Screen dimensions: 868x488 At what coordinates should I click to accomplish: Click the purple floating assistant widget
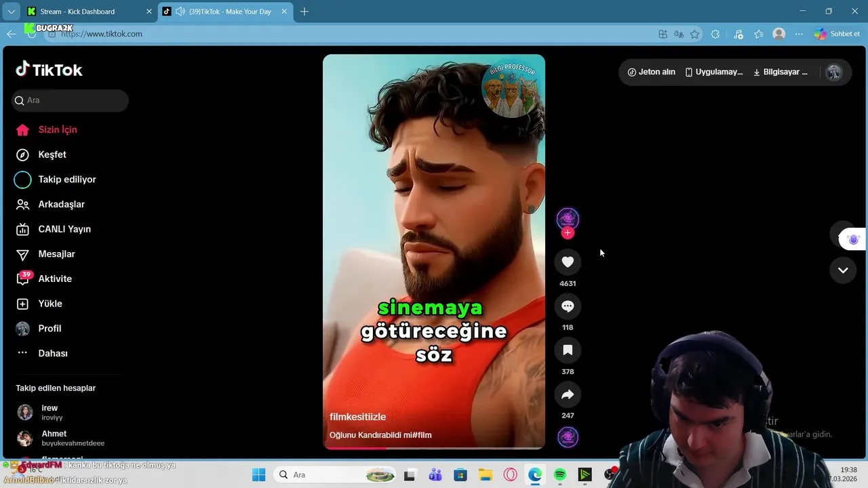coord(852,239)
